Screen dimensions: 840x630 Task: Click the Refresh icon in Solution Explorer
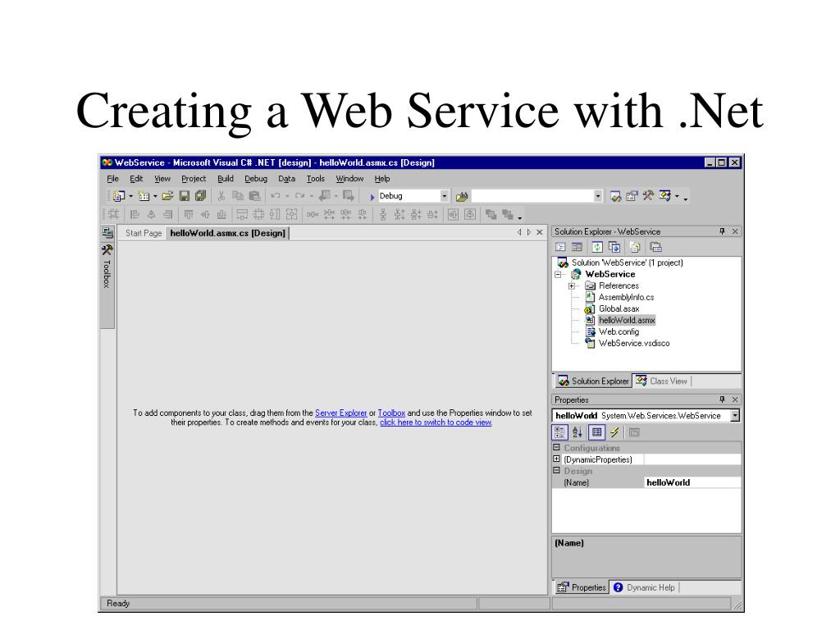point(597,247)
